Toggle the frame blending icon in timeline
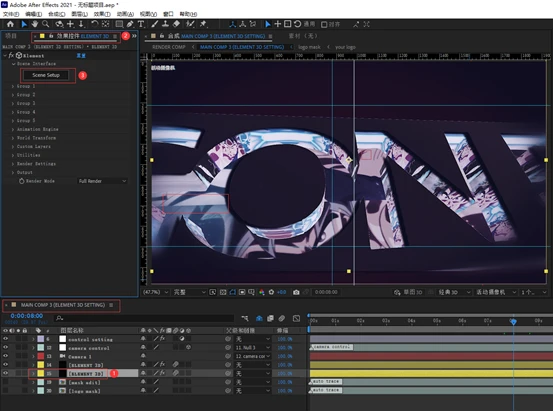This screenshot has width=554, height=412. coord(270,319)
